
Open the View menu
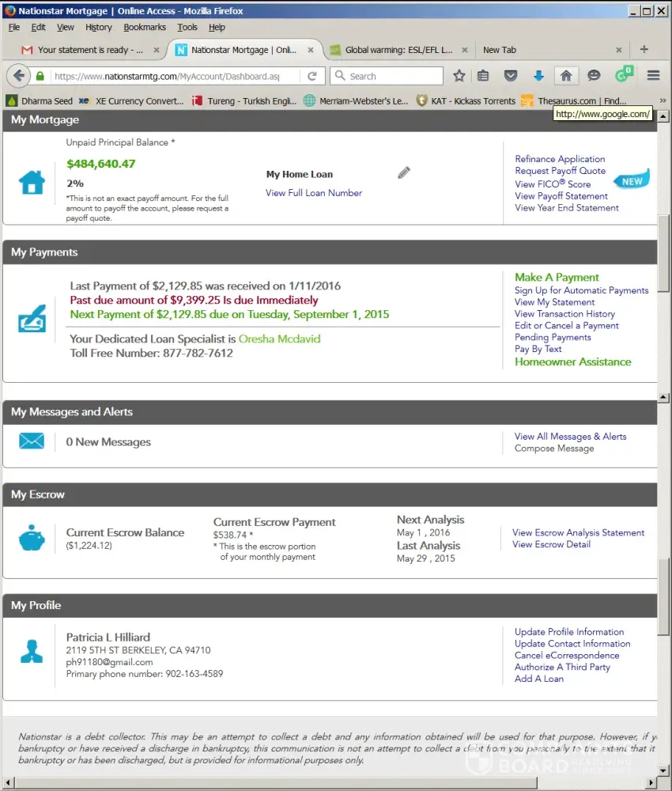tap(65, 27)
